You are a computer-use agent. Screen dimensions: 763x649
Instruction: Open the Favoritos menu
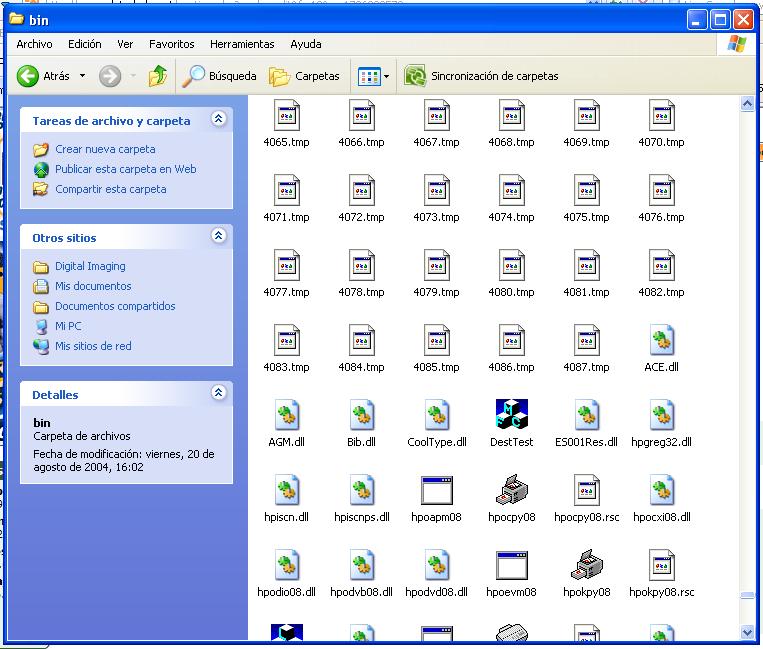point(171,44)
